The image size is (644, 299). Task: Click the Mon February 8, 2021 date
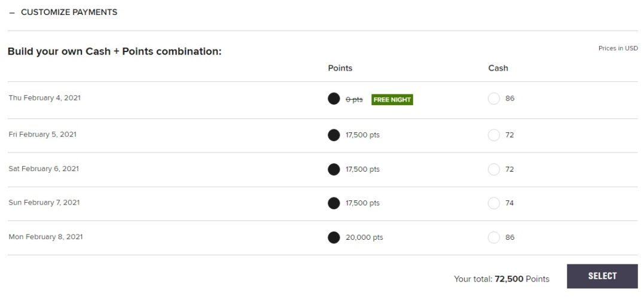46,237
